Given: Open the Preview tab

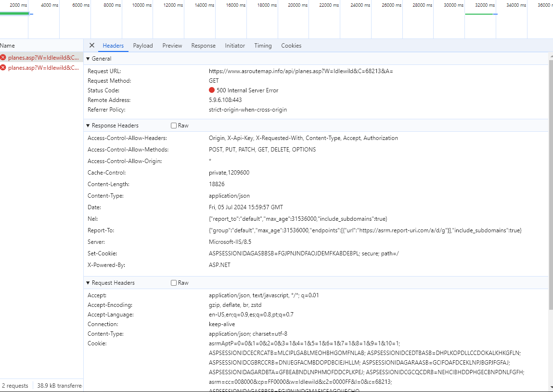Looking at the screenshot, I should (172, 46).
